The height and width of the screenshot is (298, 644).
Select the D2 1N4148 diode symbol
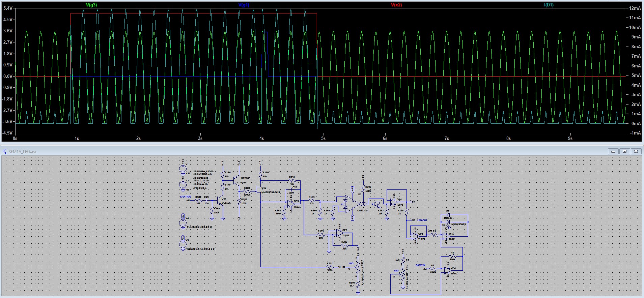click(448, 215)
